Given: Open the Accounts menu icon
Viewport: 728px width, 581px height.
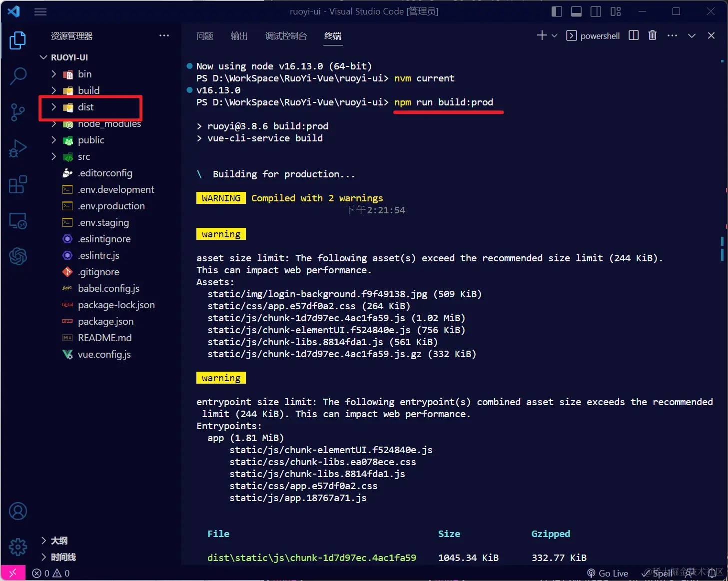Looking at the screenshot, I should pyautogui.click(x=18, y=511).
